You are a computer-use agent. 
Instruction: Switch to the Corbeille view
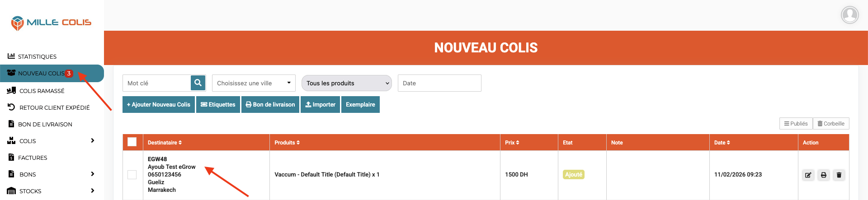(831, 124)
